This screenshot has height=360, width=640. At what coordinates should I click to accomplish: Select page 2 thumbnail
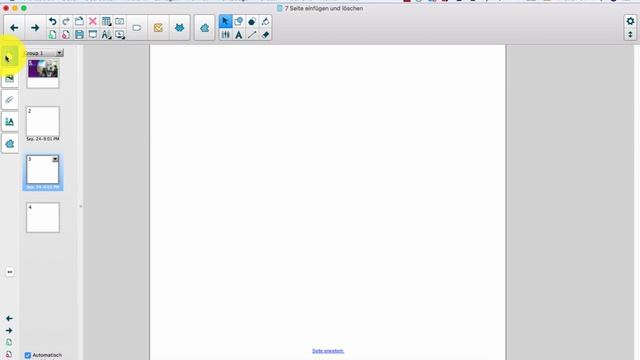pyautogui.click(x=43, y=122)
